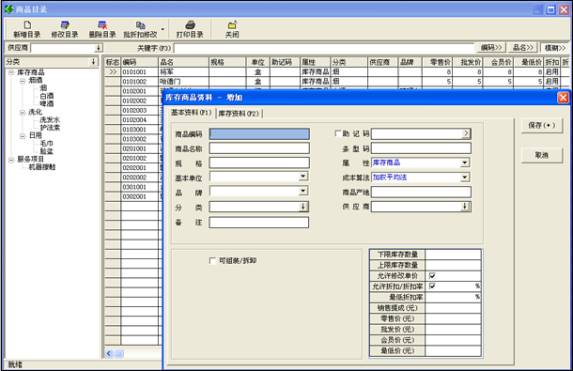
Task: Select the grid row with code 0101001
Action: click(x=336, y=72)
